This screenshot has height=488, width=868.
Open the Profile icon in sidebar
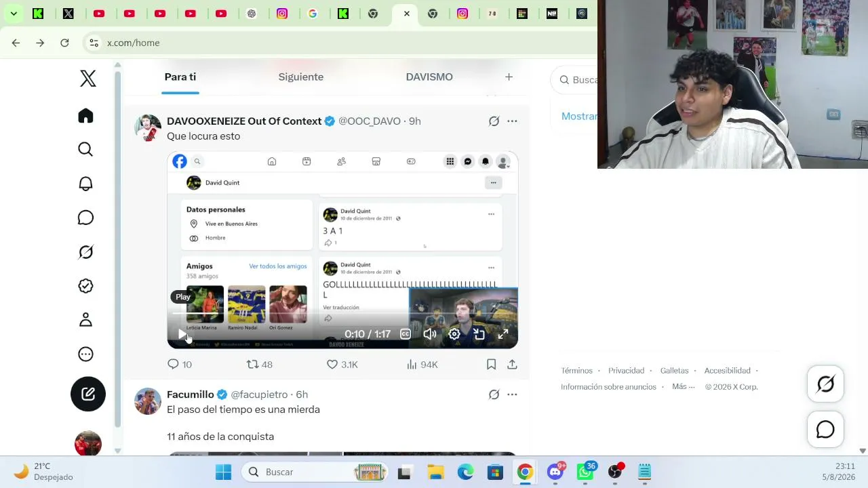pos(85,320)
